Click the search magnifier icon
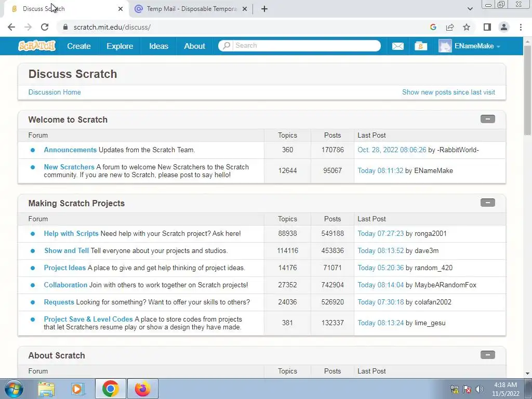This screenshot has height=399, width=532. pos(227,46)
